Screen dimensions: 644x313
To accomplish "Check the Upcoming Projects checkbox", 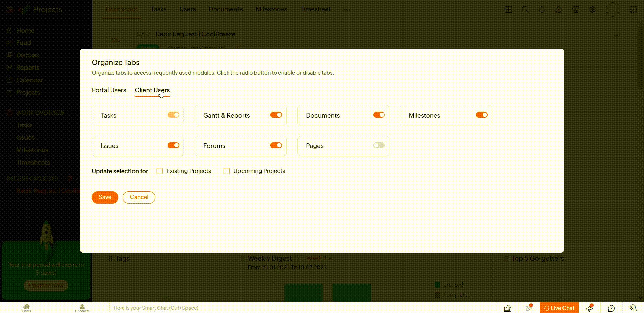I will 227,171.
